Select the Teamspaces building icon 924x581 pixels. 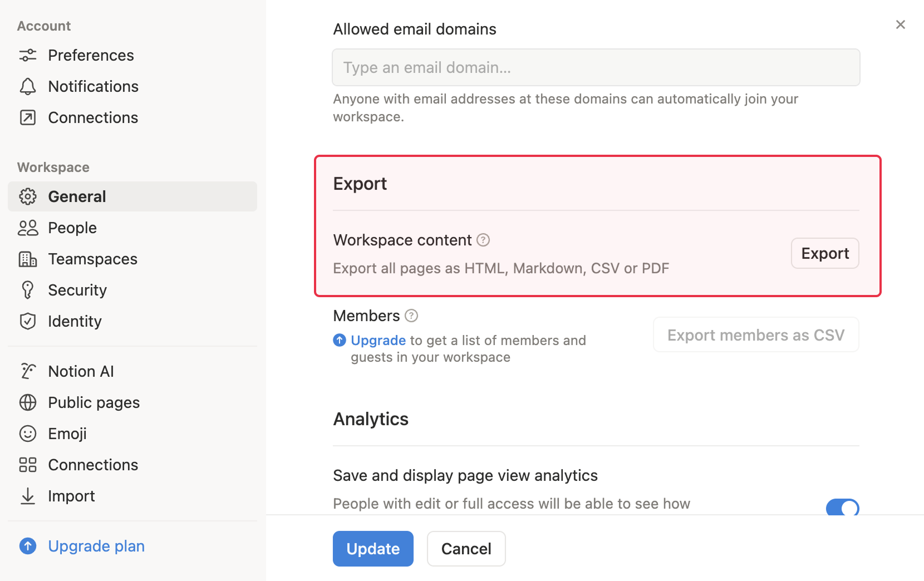tap(28, 259)
